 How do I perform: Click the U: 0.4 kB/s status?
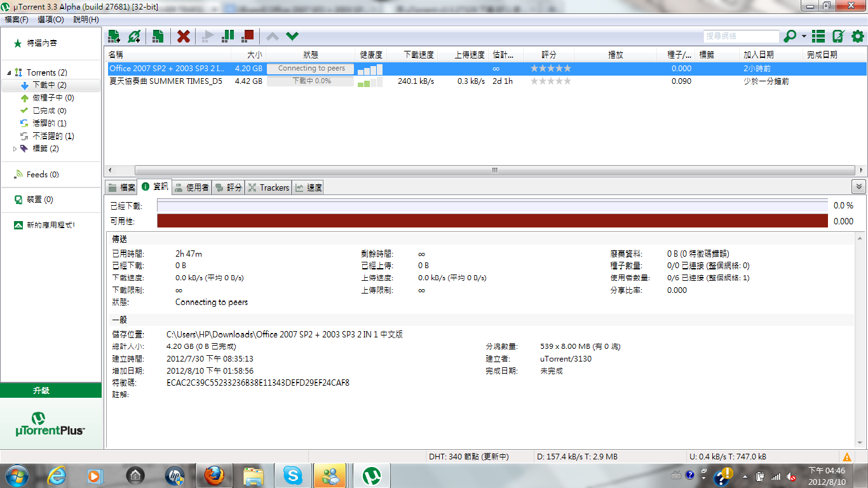point(728,457)
